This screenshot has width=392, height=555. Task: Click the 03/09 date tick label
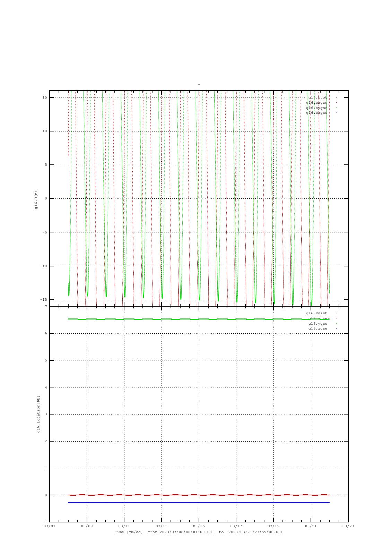coord(87,526)
